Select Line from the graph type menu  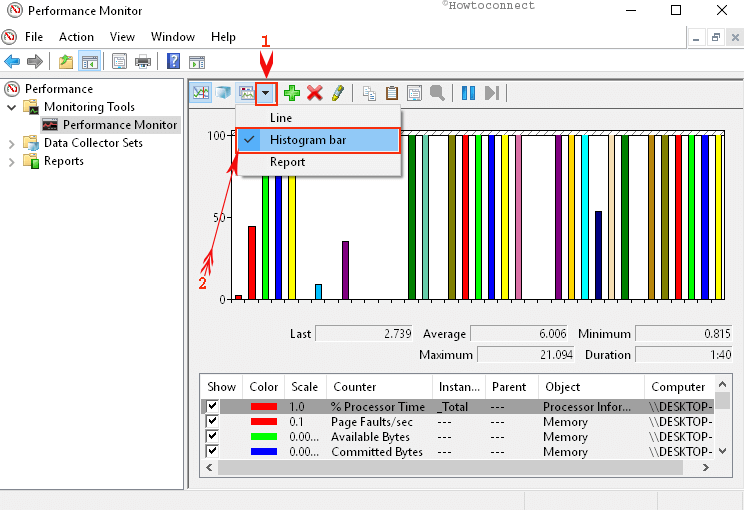318,118
